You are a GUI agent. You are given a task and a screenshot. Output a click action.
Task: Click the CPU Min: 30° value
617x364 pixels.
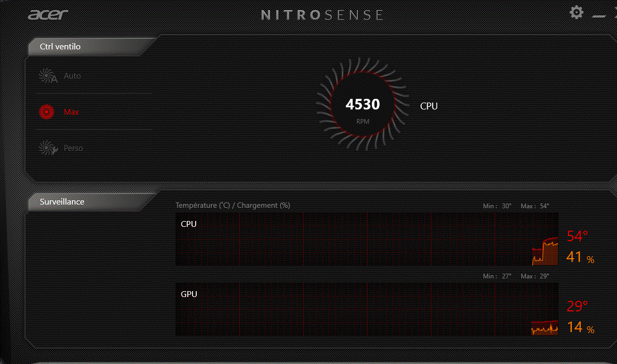[497, 206]
